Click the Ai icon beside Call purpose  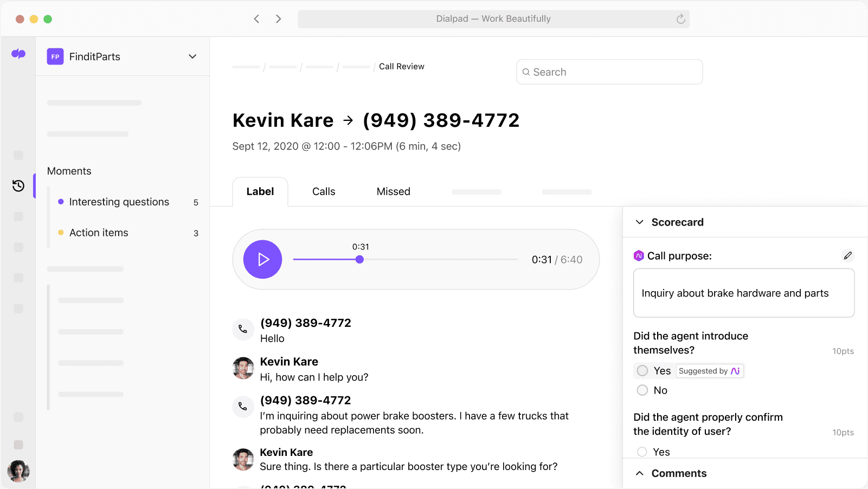tap(639, 255)
